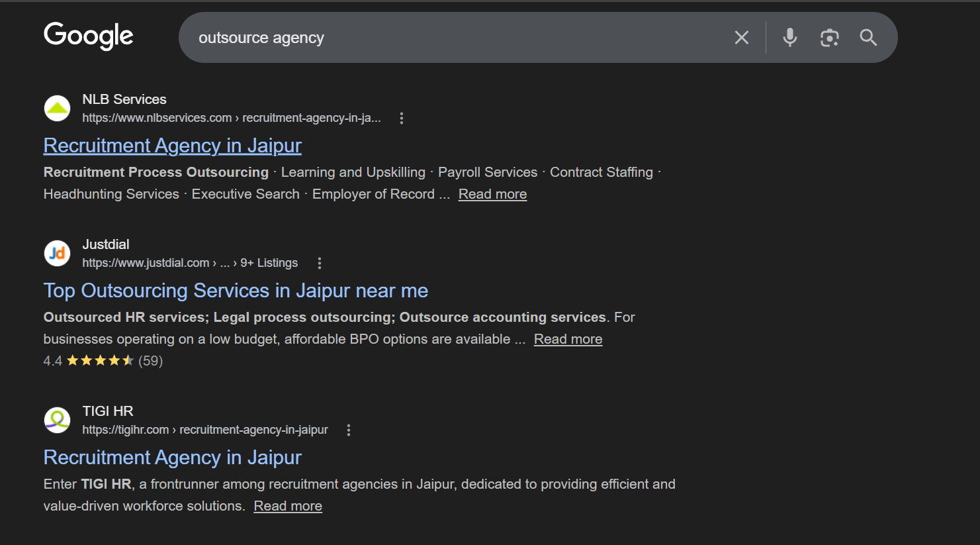The height and width of the screenshot is (545, 980).
Task: Clear the search query with the X icon
Action: point(742,38)
